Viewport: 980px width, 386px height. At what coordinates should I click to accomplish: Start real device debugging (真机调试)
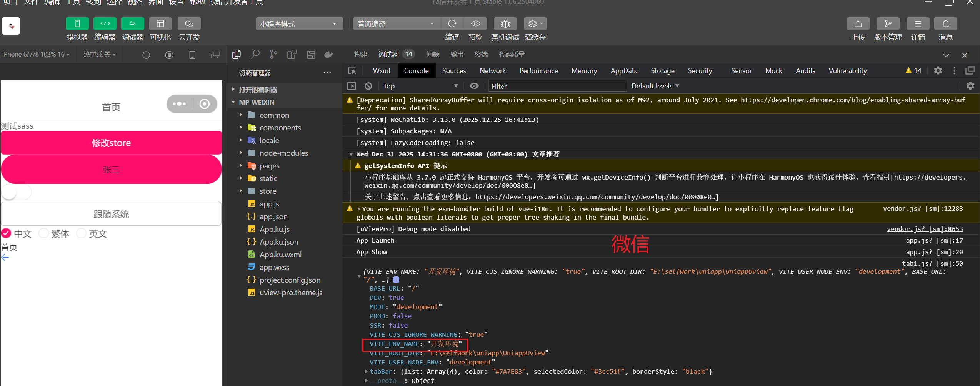tap(505, 24)
